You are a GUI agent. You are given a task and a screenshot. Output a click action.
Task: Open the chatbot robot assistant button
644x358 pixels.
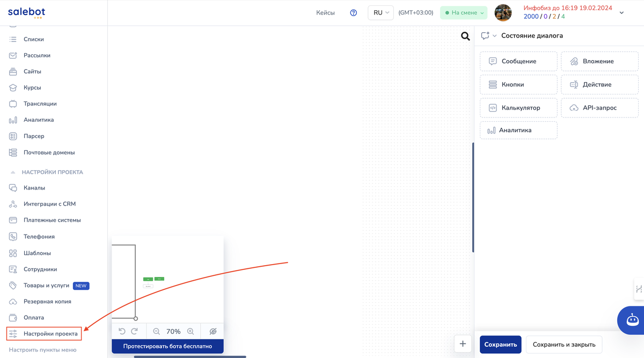point(632,320)
